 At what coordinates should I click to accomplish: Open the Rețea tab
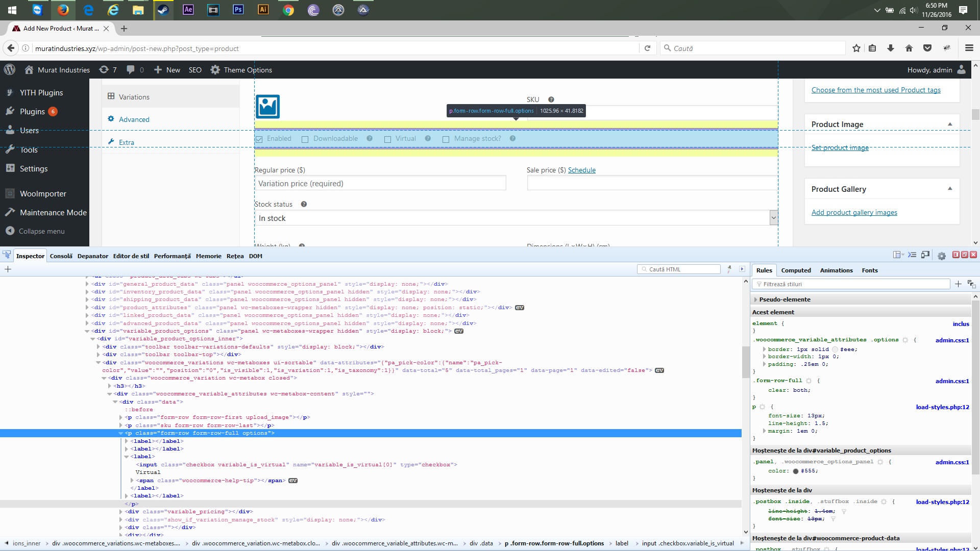coord(235,256)
